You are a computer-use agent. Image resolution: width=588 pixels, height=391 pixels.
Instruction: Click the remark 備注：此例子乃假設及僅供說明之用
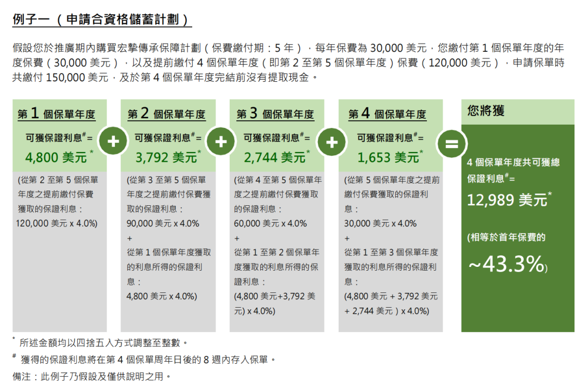point(91,376)
